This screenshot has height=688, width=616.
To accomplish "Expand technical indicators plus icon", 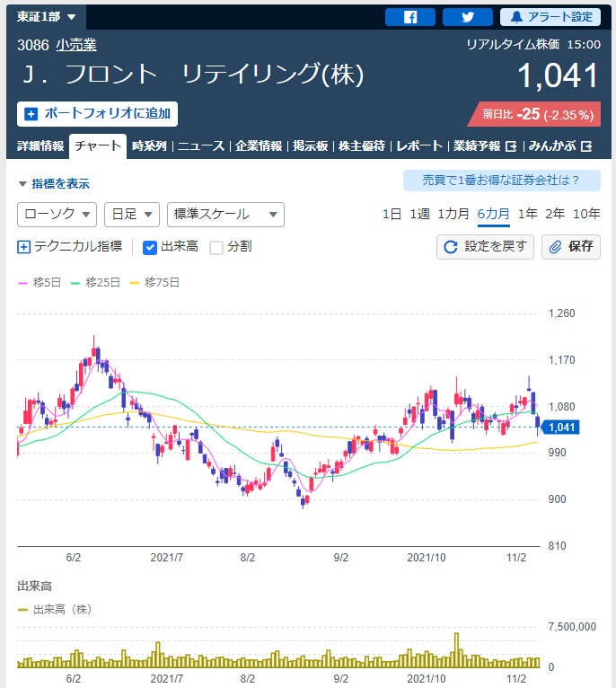I will [23, 247].
